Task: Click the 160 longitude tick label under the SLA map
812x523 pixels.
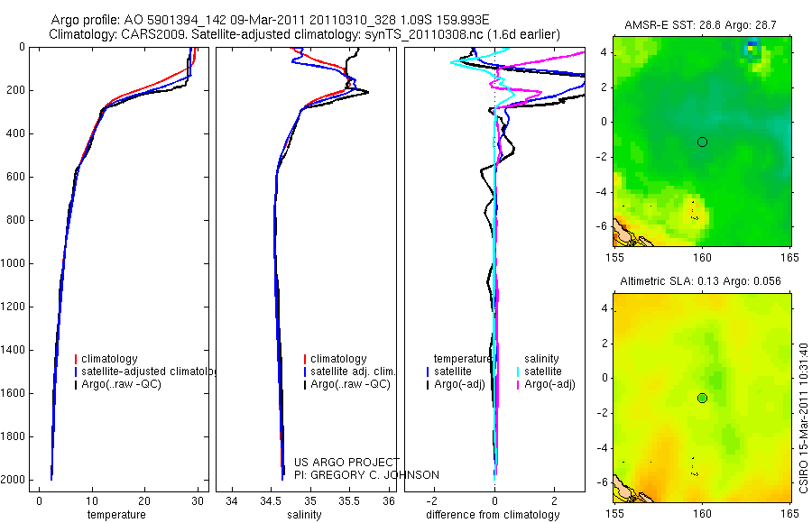Action: coord(702,514)
